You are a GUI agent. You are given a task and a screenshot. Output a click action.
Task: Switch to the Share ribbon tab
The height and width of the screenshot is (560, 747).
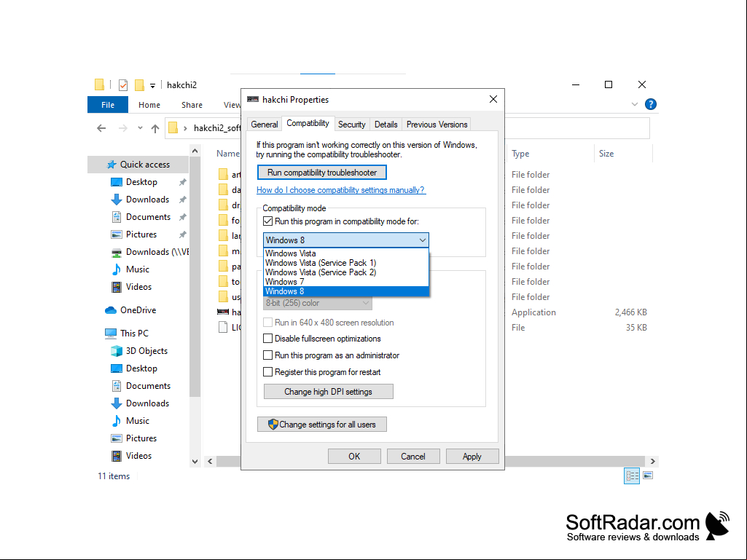coord(192,105)
